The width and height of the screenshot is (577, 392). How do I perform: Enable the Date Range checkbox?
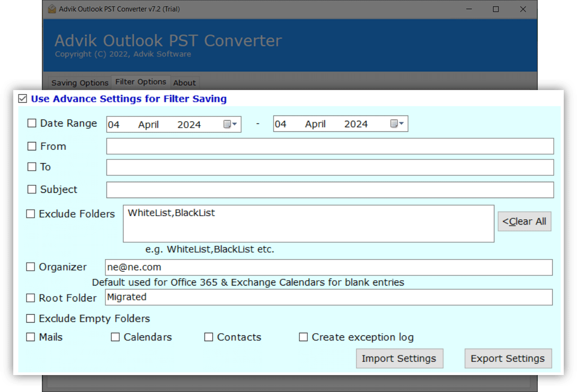tap(32, 123)
